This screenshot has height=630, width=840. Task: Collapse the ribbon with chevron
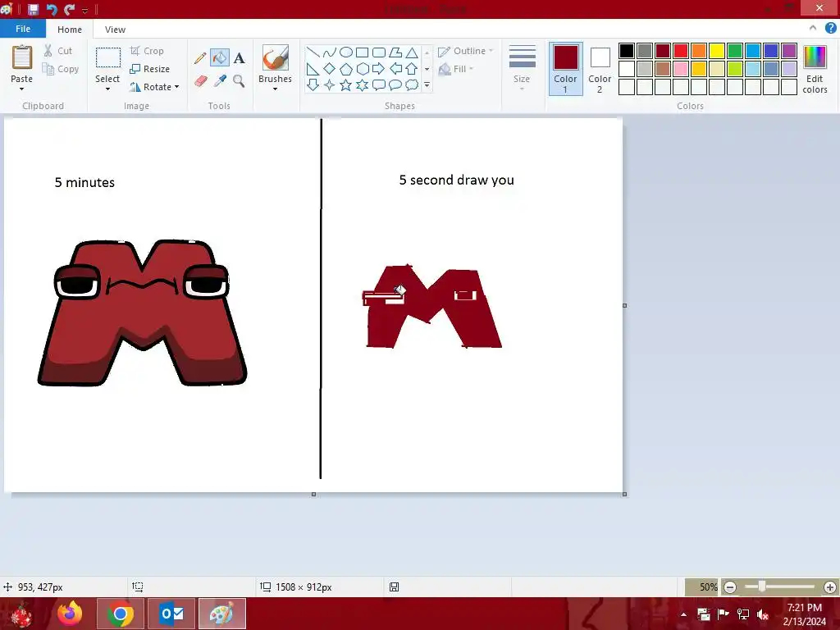pos(813,29)
